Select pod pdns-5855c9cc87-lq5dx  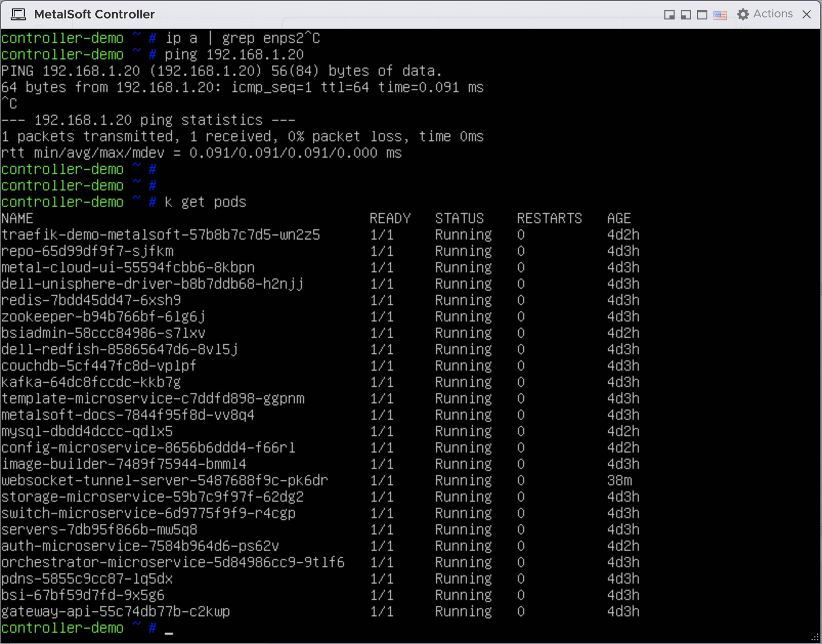(87, 579)
